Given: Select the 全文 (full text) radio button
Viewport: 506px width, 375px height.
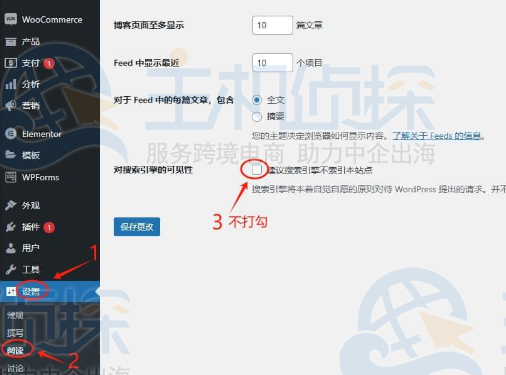Looking at the screenshot, I should pyautogui.click(x=257, y=100).
